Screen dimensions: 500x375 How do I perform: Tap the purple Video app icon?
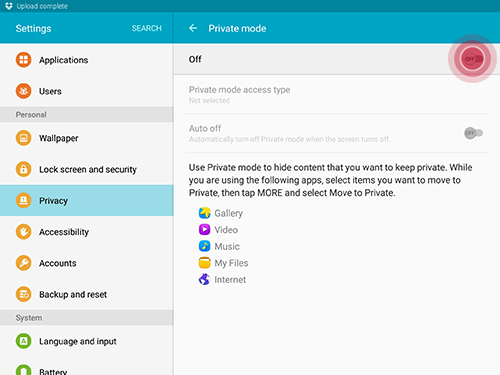coord(204,229)
